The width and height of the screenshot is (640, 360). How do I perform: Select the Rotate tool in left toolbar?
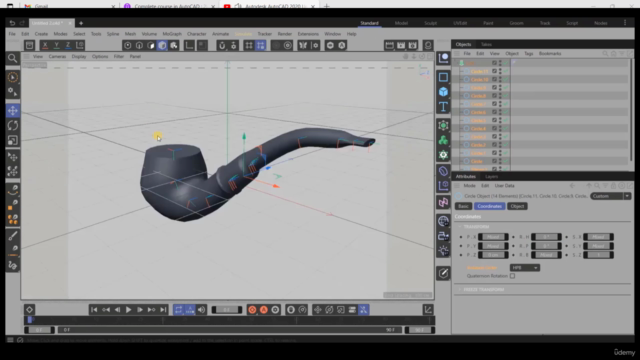[x=13, y=125]
